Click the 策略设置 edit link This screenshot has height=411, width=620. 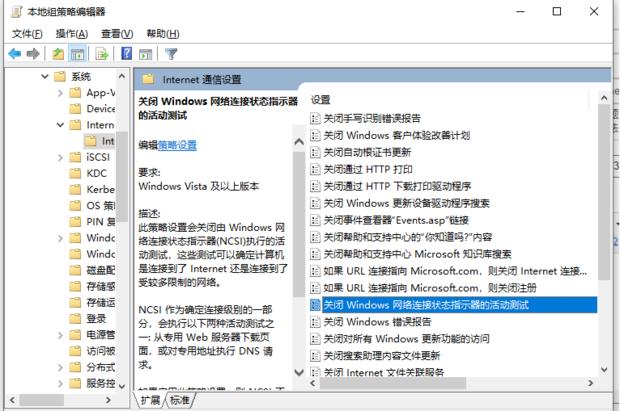177,145
